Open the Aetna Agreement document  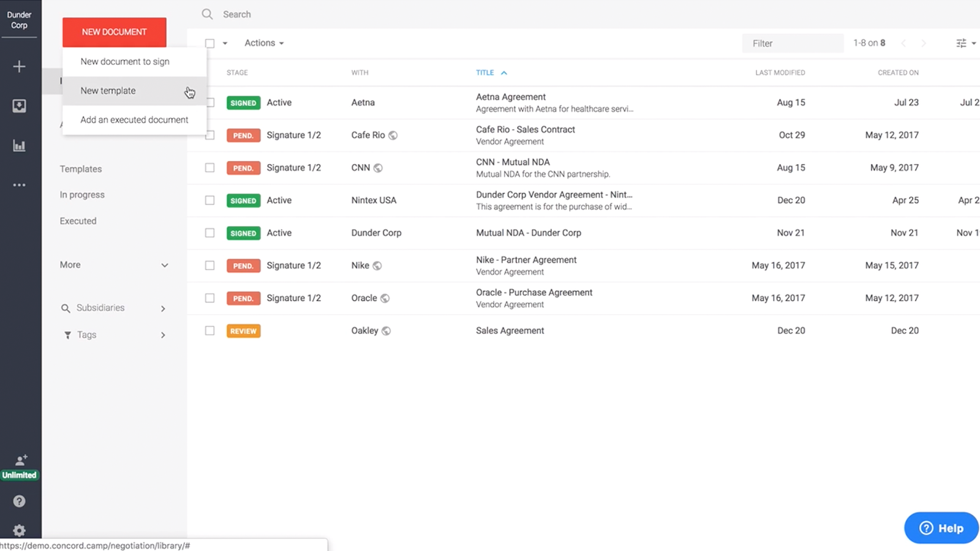(511, 97)
